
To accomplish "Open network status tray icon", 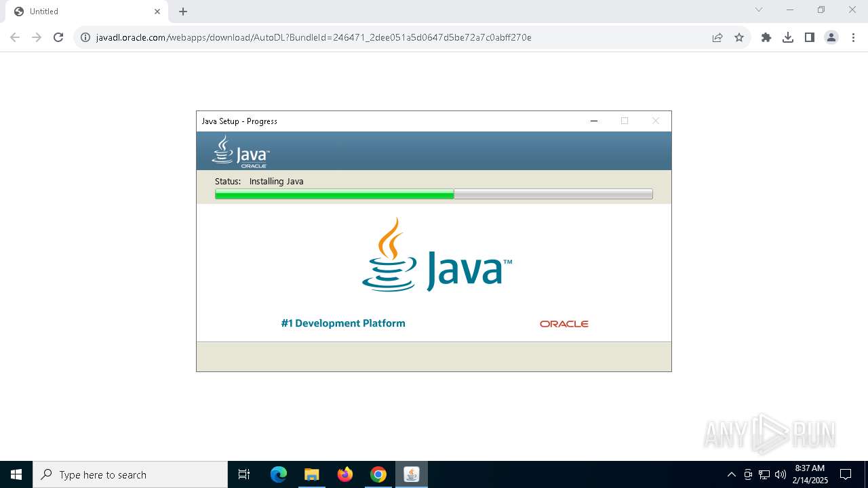I will tap(764, 474).
